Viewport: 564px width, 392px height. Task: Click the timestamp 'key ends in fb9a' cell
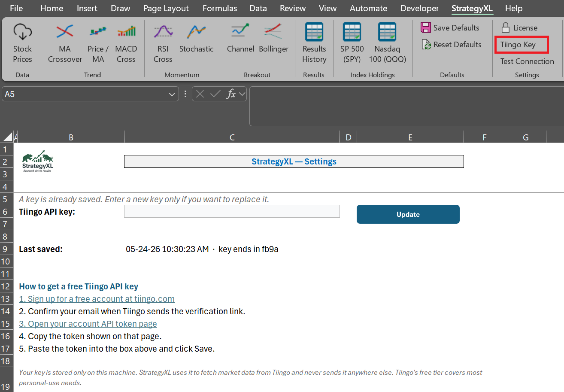[x=202, y=249]
